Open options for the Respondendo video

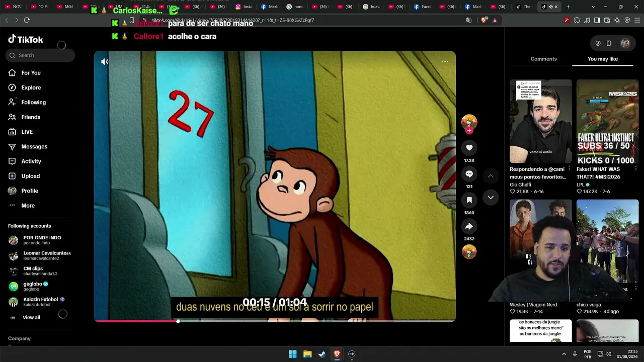(569, 169)
